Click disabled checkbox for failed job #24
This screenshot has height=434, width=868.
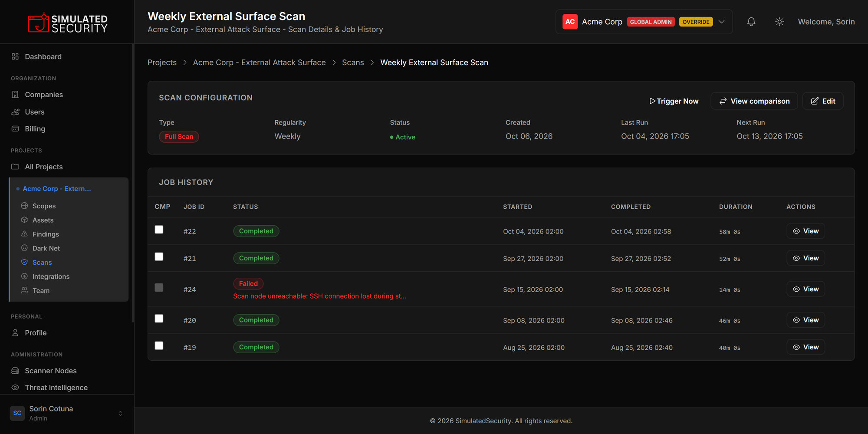tap(159, 287)
